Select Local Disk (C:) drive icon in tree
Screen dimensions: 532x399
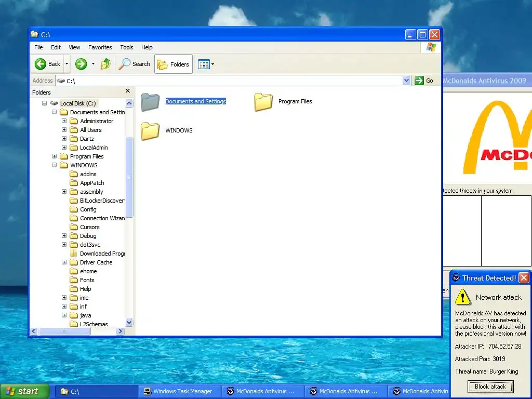(x=54, y=103)
